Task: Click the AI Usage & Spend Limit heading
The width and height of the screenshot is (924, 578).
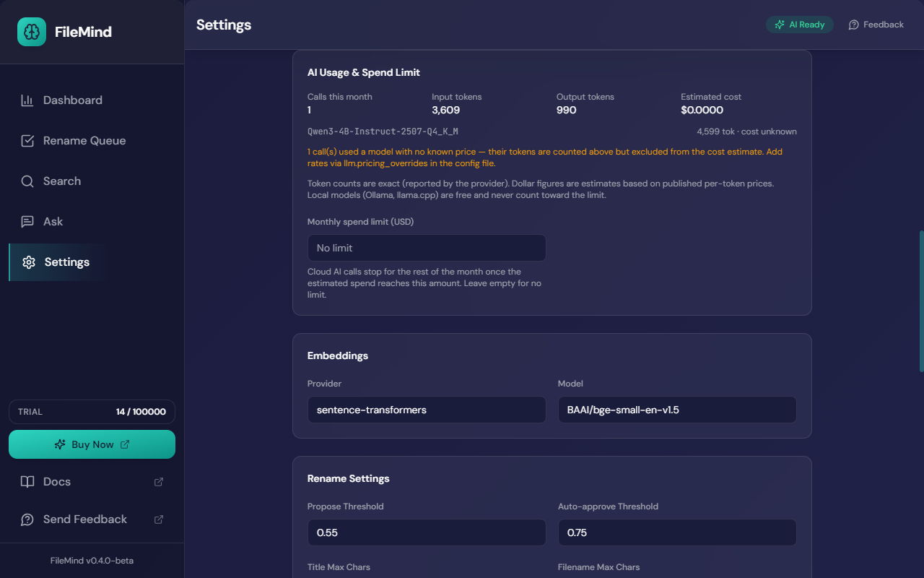Action: pos(364,72)
